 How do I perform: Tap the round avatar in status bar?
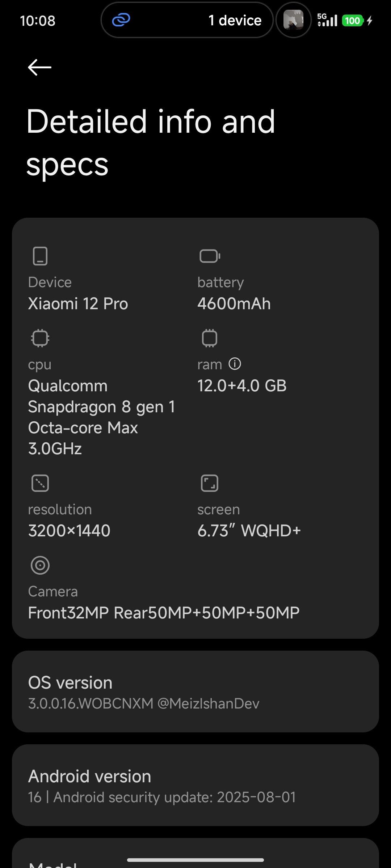click(293, 20)
